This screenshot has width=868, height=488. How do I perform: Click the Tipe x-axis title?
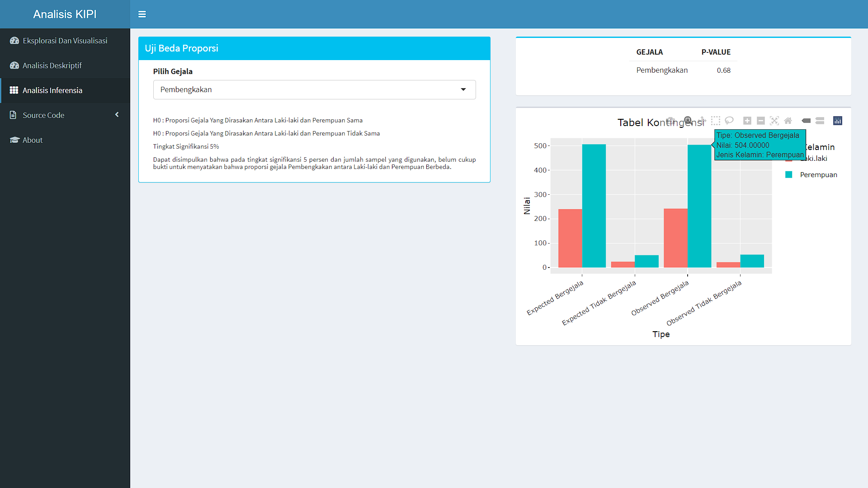[661, 334]
